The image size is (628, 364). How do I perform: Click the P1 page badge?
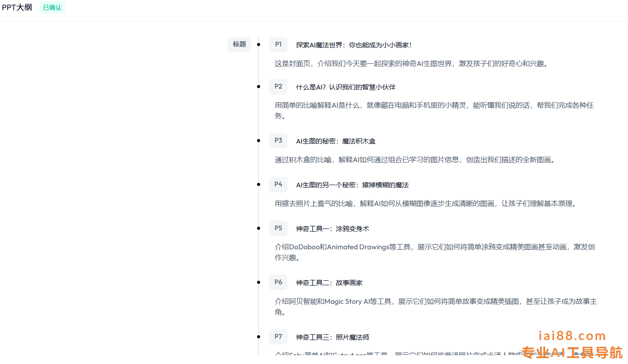pos(278,44)
